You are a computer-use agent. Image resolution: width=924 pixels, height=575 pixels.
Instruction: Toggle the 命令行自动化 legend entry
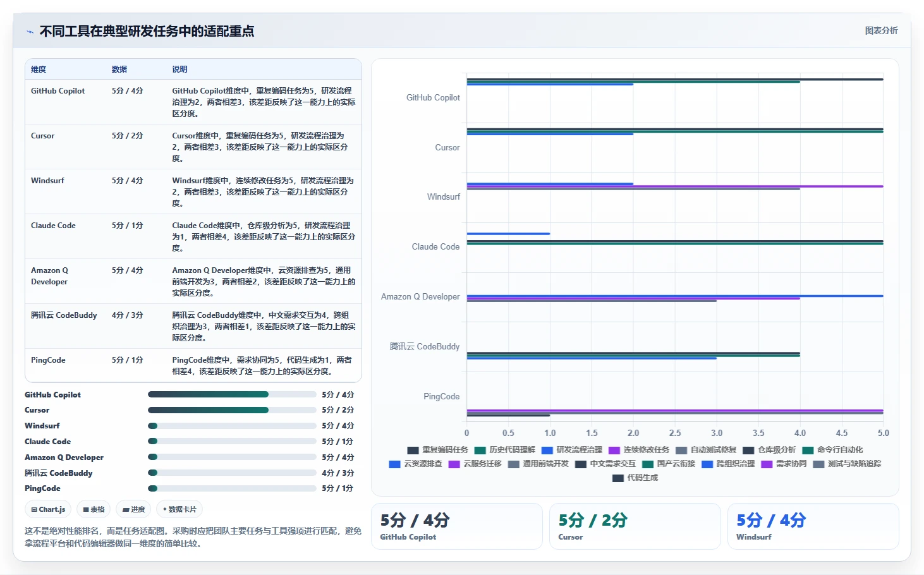[832, 450]
